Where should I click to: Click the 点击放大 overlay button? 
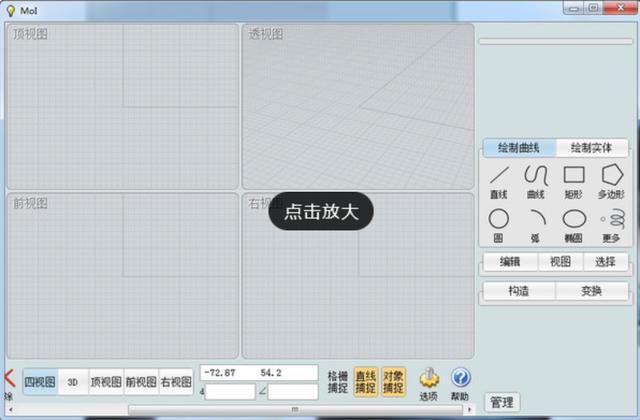[x=321, y=211]
